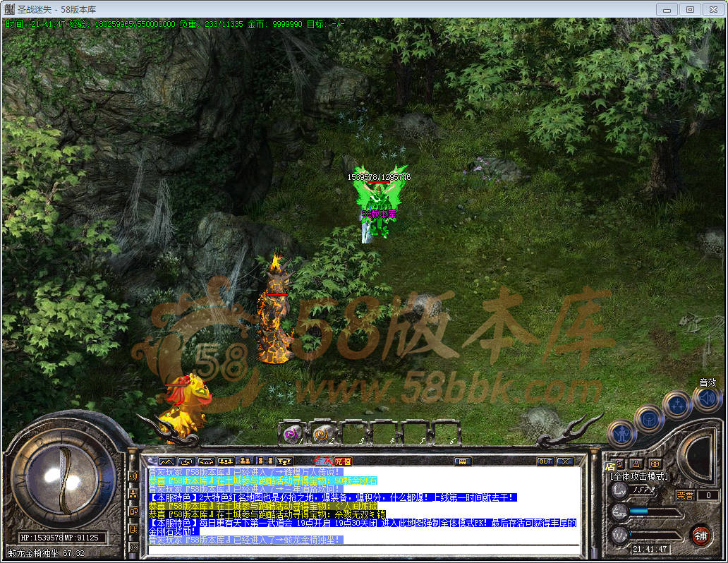Open the red 贵族 noble button
Viewport: 728px width, 563px height.
pos(323,461)
